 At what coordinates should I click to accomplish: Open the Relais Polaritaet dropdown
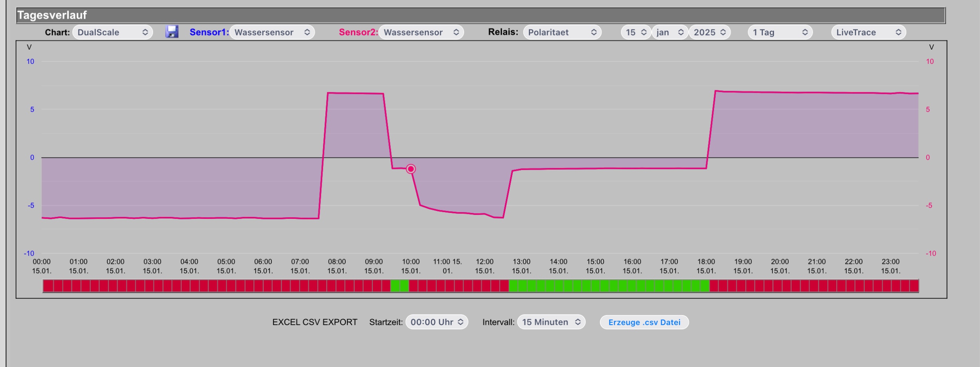pyautogui.click(x=562, y=32)
